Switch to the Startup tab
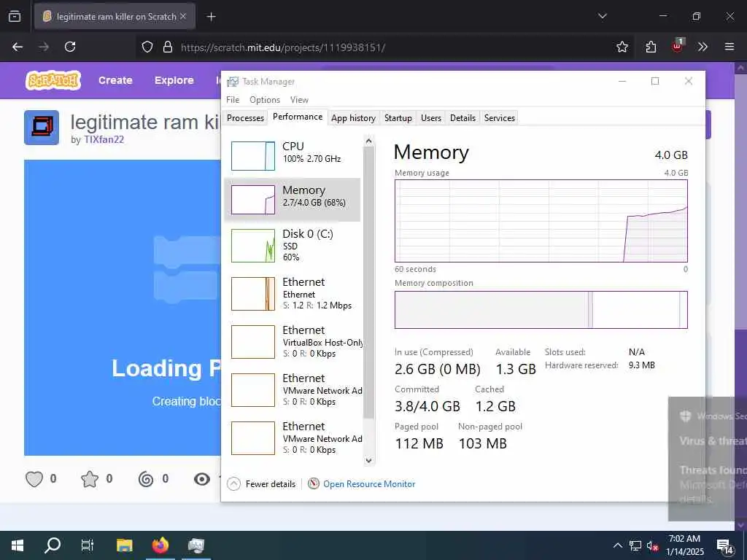 [398, 118]
